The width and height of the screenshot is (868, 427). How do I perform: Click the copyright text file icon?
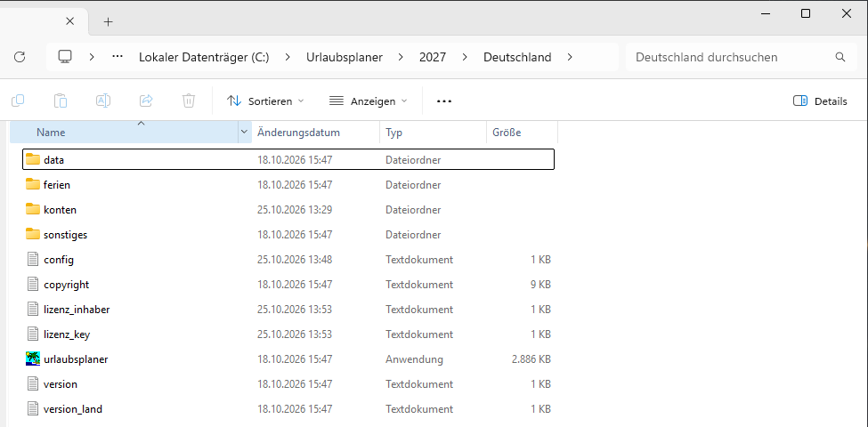click(33, 285)
